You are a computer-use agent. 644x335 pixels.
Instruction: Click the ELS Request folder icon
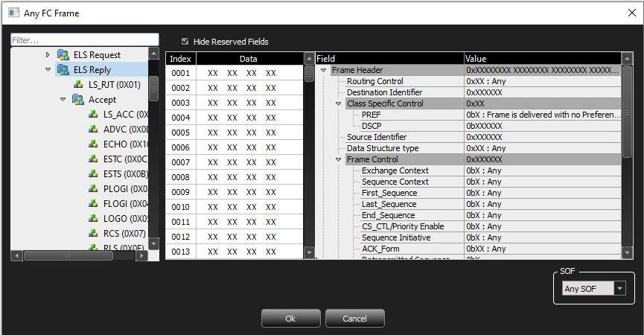tap(63, 54)
